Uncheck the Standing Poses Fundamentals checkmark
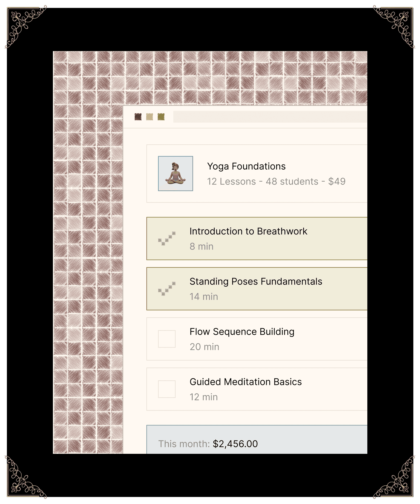 pos(167,289)
